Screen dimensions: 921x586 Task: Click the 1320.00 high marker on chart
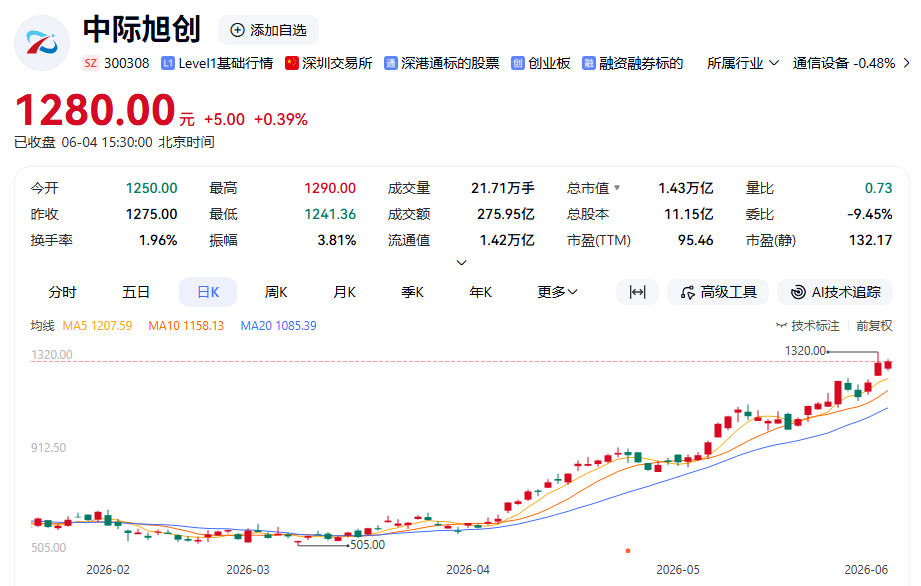pos(805,351)
